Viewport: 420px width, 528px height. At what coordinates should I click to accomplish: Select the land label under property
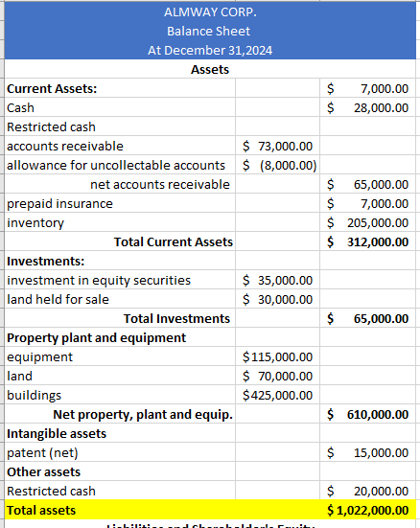pos(120,376)
